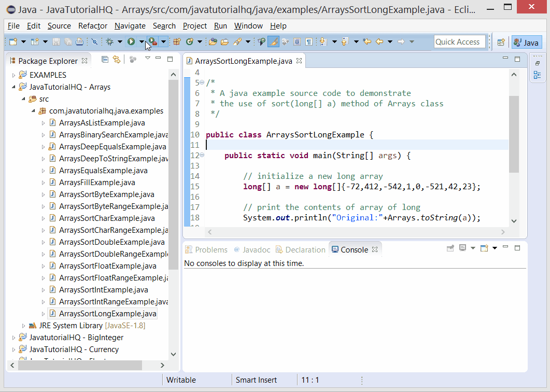
Task: Toggle Mark Occurrences highlighting in the toolbar
Action: pyautogui.click(x=274, y=41)
